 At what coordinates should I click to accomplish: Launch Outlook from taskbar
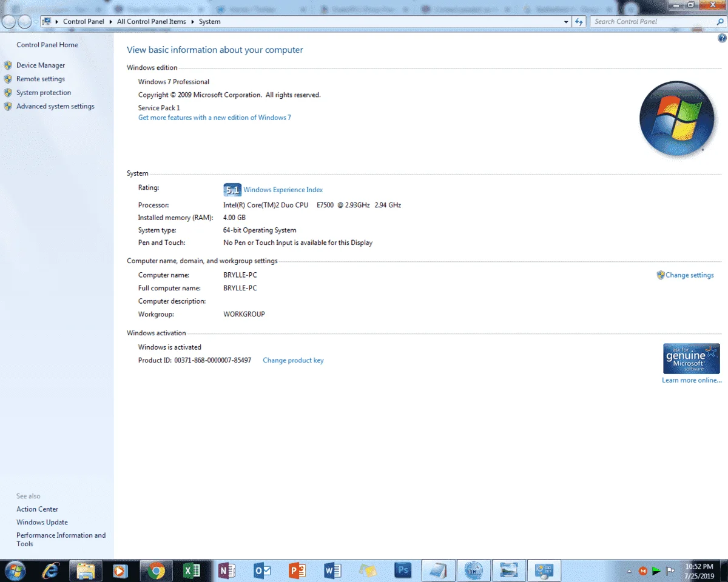tap(262, 570)
